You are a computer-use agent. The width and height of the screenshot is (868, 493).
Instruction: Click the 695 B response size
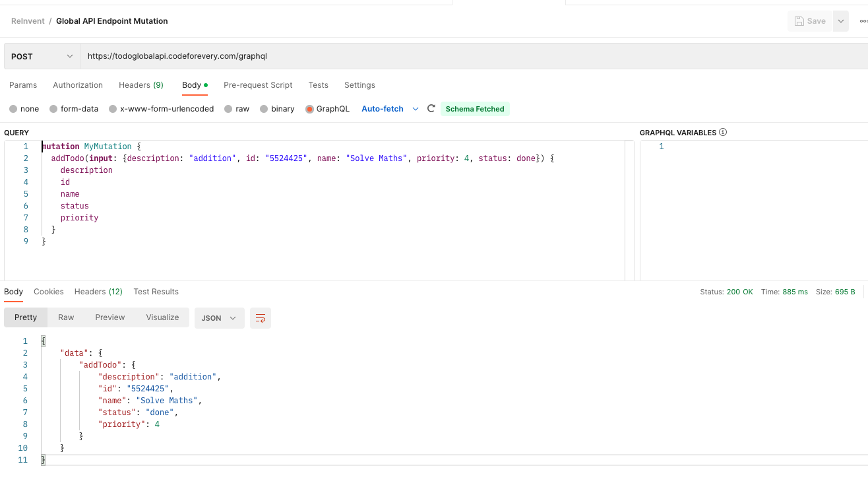[x=845, y=292]
